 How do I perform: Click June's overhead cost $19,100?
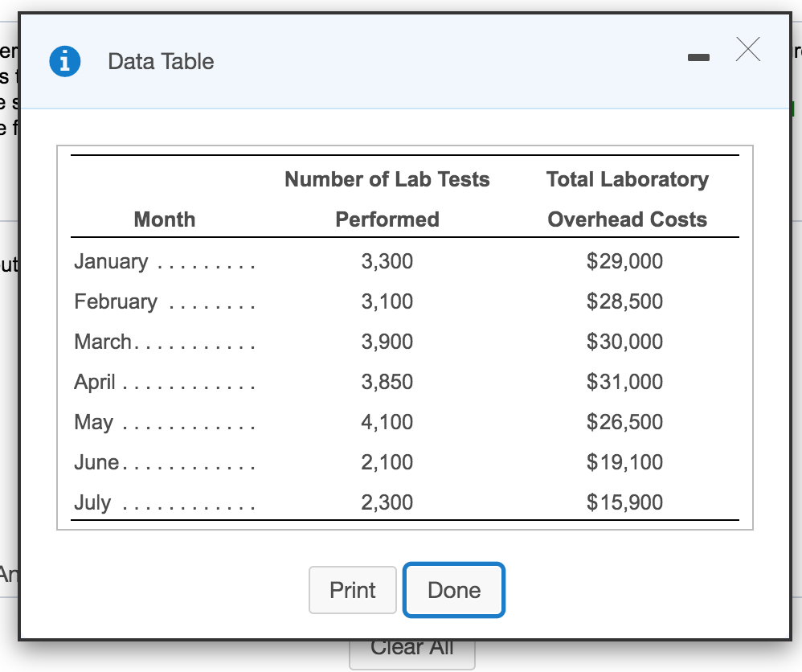tap(624, 462)
